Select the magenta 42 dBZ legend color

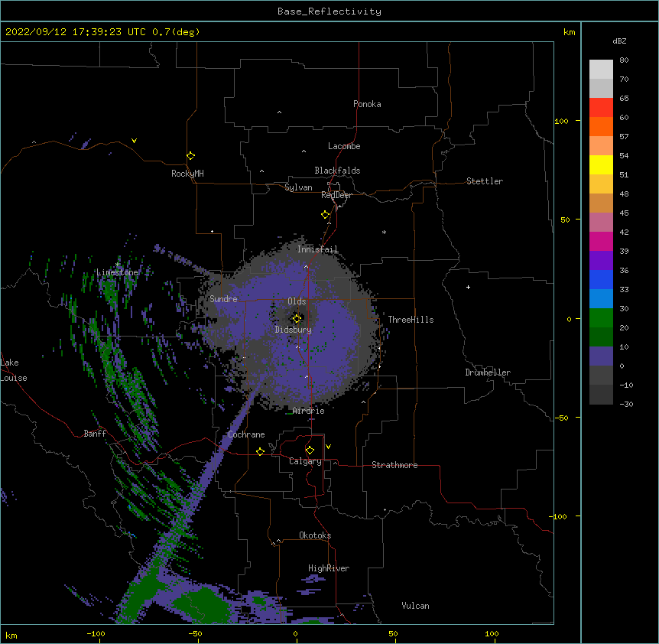tap(601, 241)
